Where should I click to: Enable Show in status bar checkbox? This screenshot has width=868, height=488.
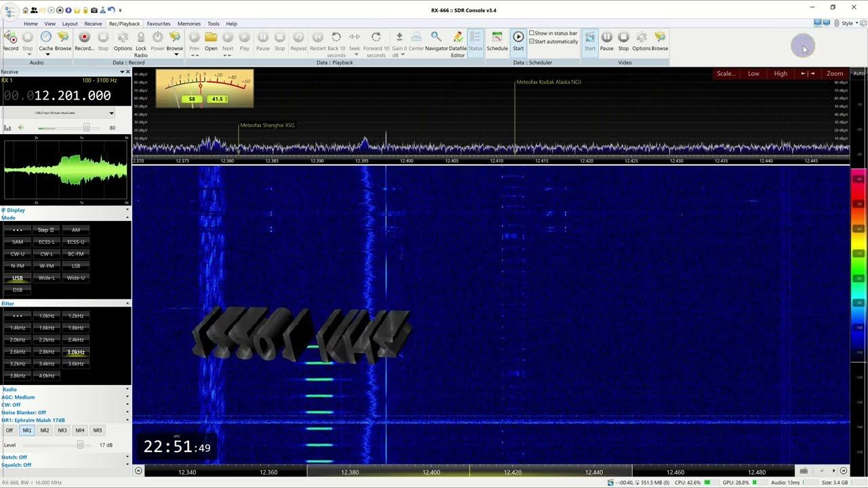click(532, 33)
